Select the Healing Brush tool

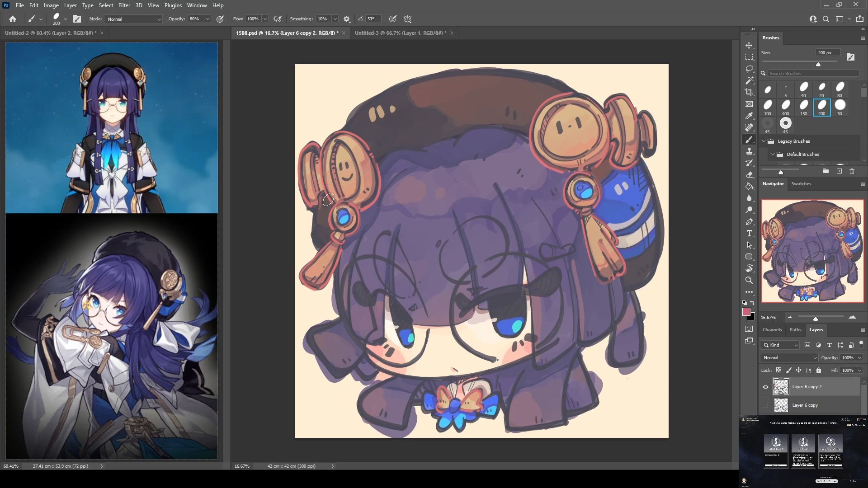tap(749, 128)
